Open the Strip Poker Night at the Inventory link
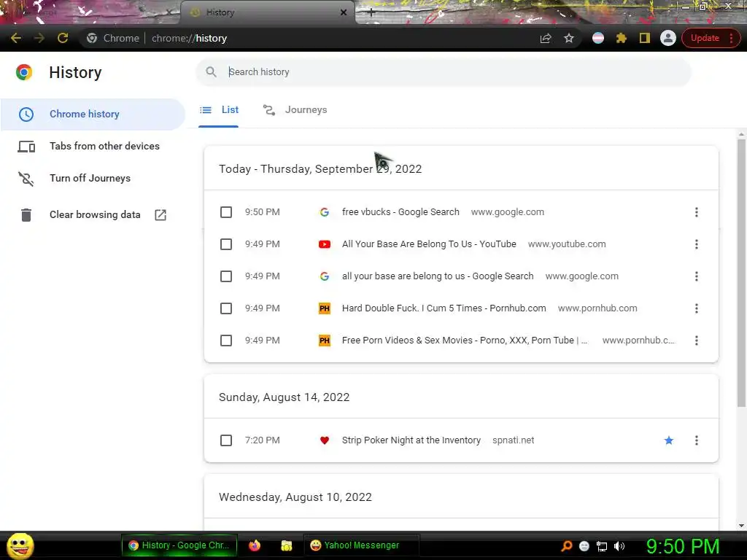Screen dimensions: 747x560 pyautogui.click(x=411, y=440)
